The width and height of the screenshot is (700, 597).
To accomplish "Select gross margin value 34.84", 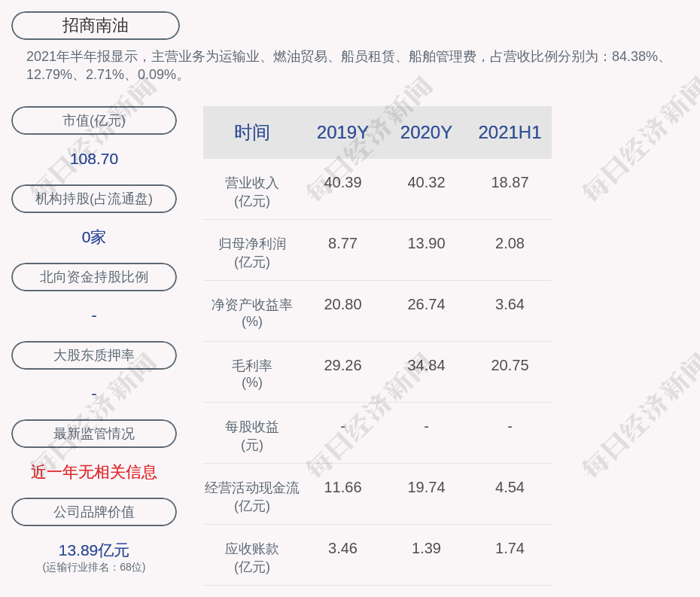I will tap(426, 365).
